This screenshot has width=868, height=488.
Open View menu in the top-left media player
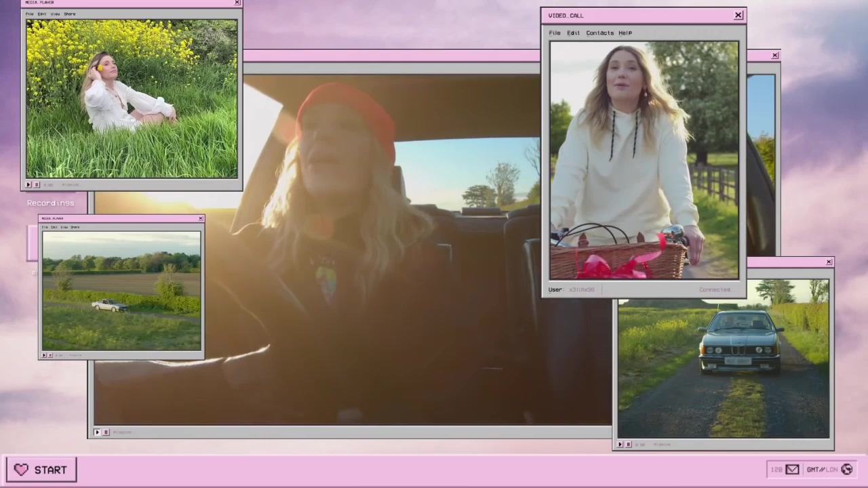coord(55,14)
